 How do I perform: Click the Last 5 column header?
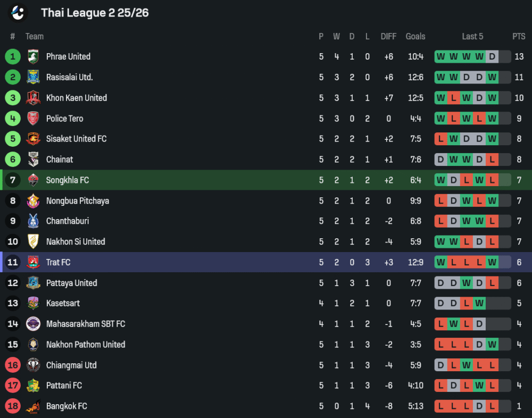[472, 36]
